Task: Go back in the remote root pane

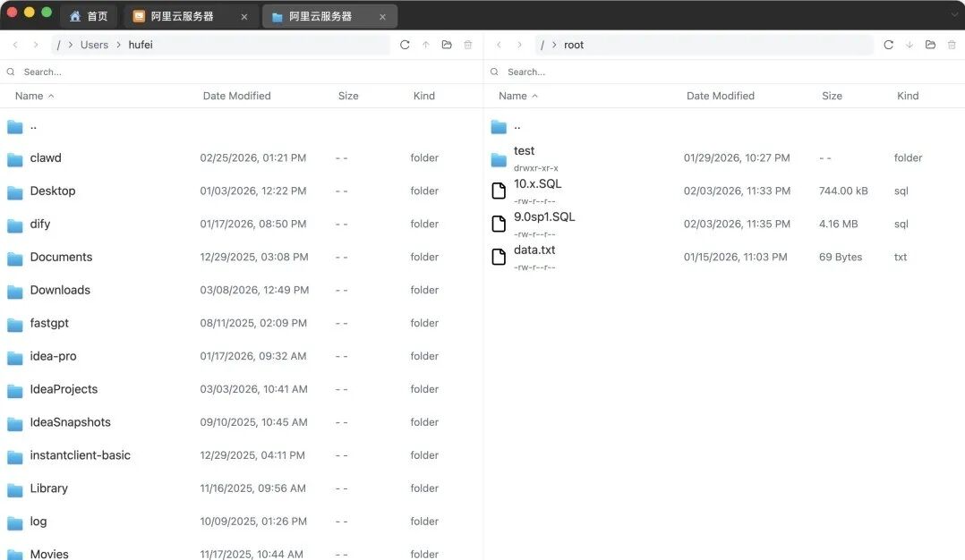Action: coord(500,45)
